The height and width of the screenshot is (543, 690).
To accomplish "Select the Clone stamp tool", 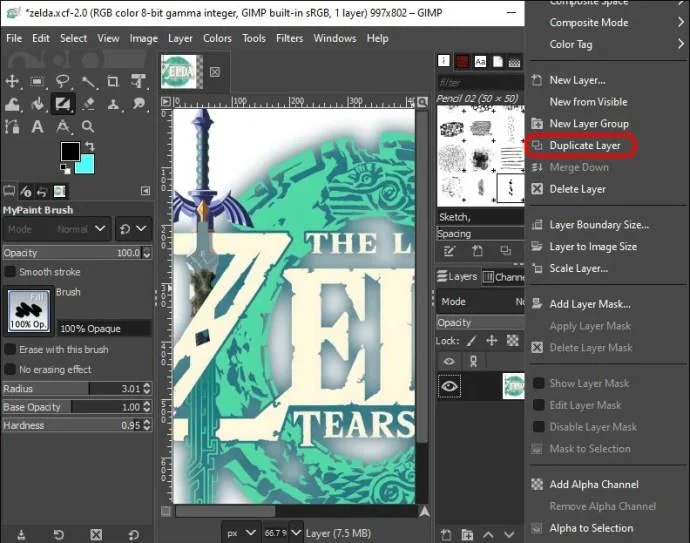I will click(x=113, y=104).
